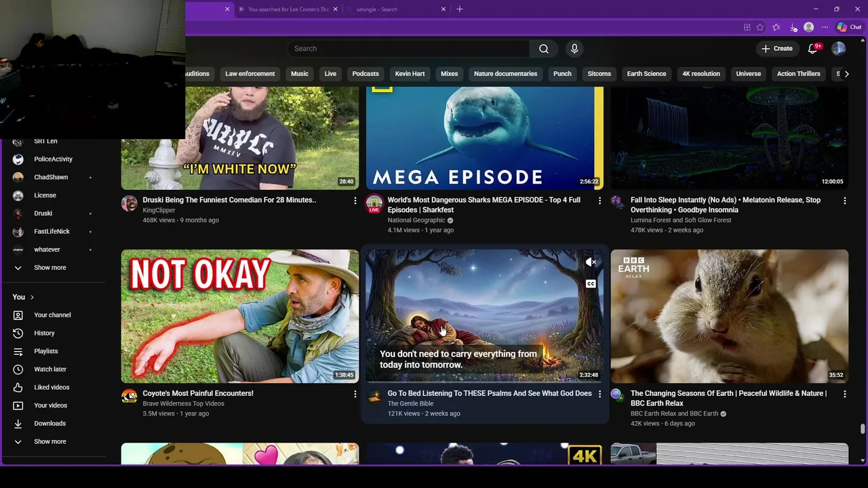Open options for Psalms video

(599, 394)
